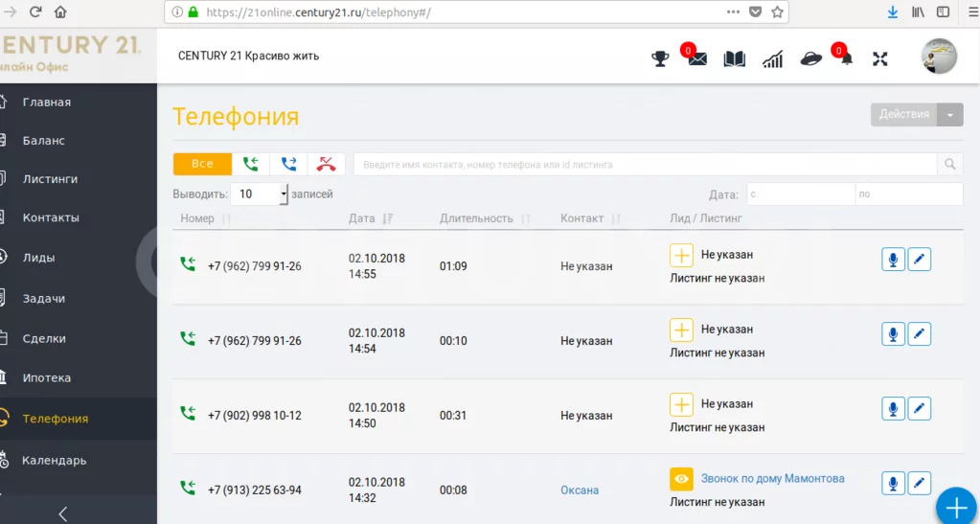980x524 pixels.
Task: Focus the contact search input field
Action: [645, 165]
